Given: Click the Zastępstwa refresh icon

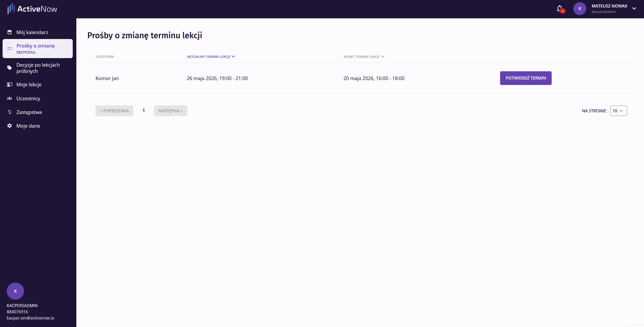Looking at the screenshot, I should 10,112.
